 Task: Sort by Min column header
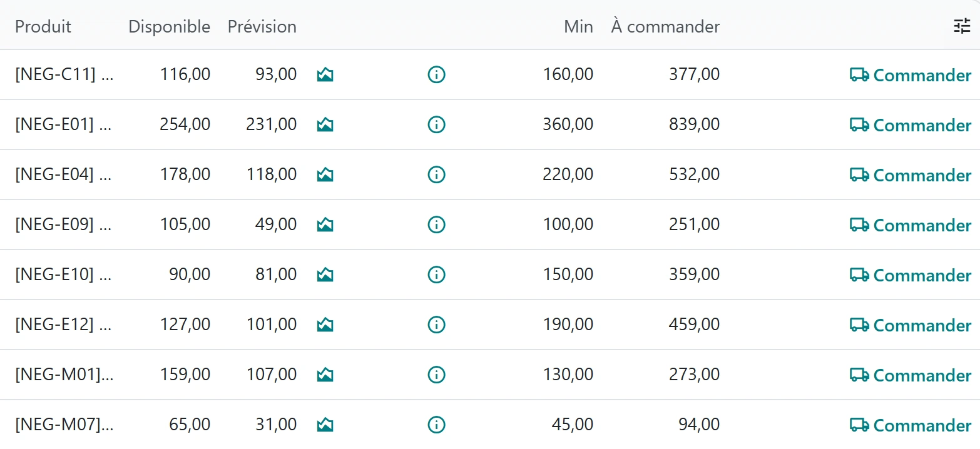click(x=578, y=27)
